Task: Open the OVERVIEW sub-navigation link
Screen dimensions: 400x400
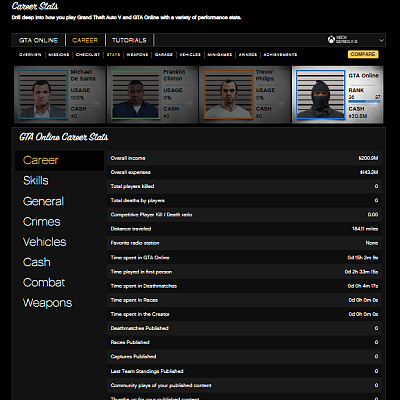Action: pyautogui.click(x=30, y=55)
